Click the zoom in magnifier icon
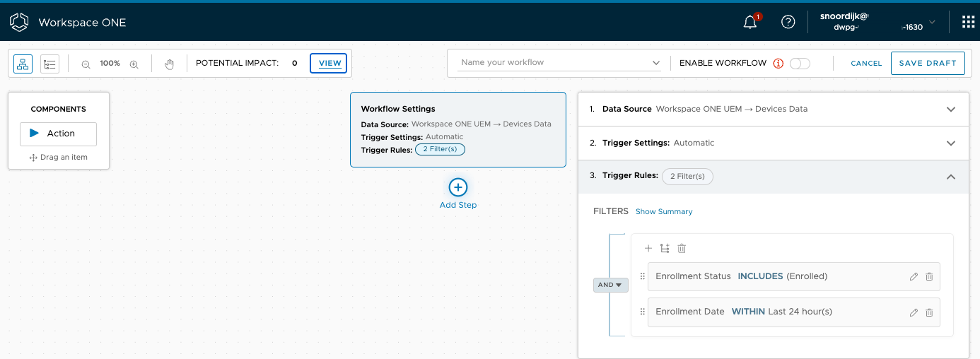Screen dimensions: 980x359 134,64
